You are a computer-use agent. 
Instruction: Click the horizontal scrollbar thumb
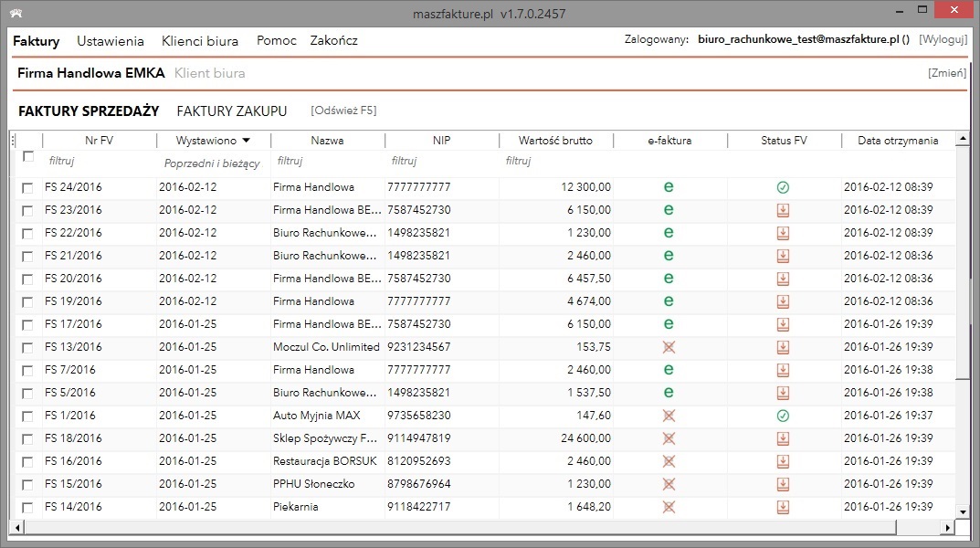[459, 528]
